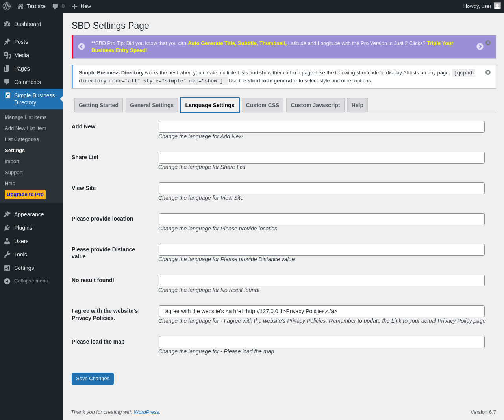
Task: Click the Media library icon
Action: [x=7, y=55]
